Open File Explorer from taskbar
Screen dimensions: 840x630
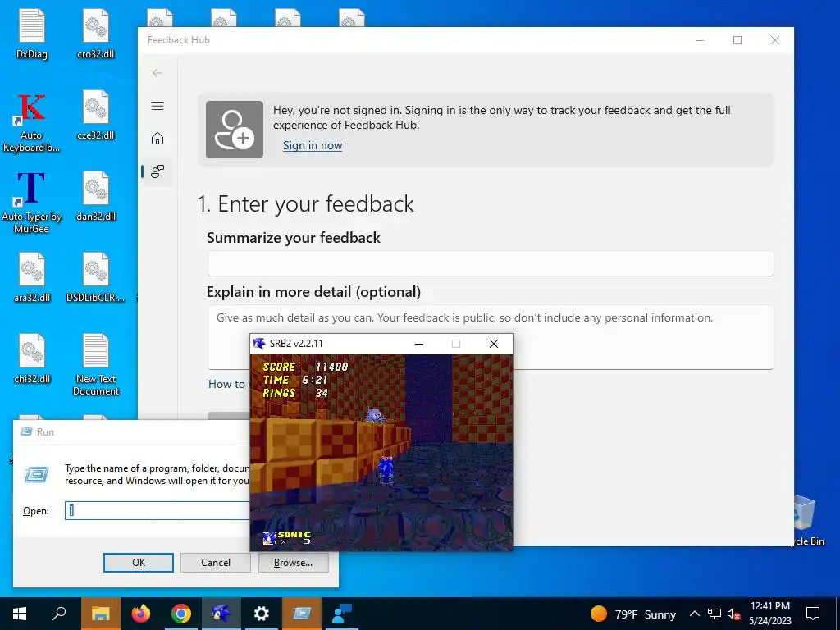click(x=100, y=614)
